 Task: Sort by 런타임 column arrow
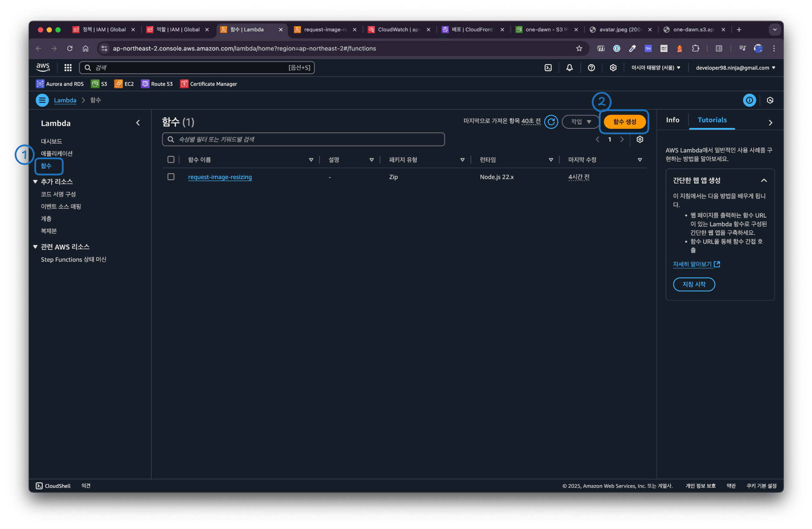551,160
